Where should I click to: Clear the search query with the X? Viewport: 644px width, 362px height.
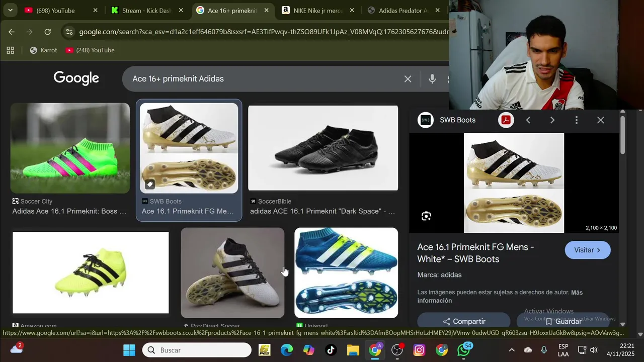tap(408, 79)
